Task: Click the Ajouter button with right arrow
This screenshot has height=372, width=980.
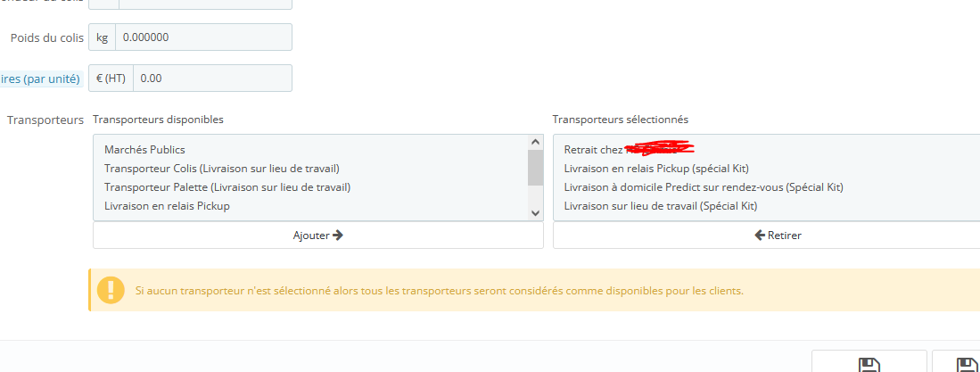Action: pyautogui.click(x=318, y=236)
